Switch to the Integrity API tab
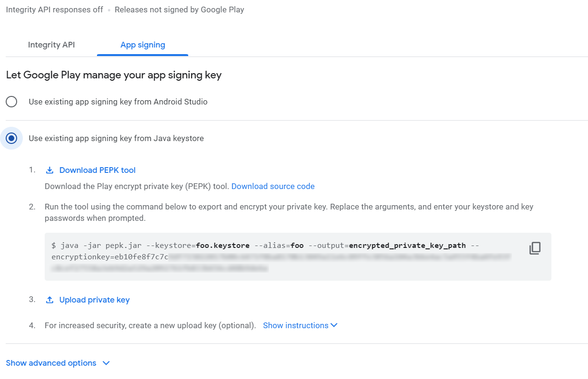 tap(51, 45)
